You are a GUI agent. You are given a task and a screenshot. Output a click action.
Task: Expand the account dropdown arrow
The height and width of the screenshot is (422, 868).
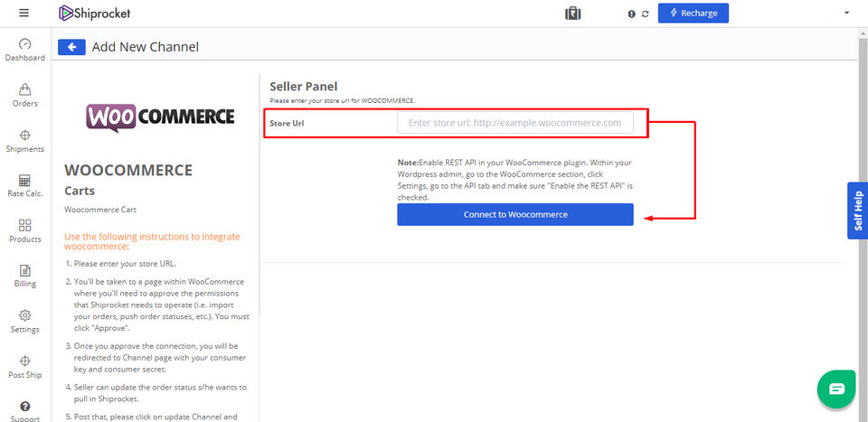click(x=846, y=14)
